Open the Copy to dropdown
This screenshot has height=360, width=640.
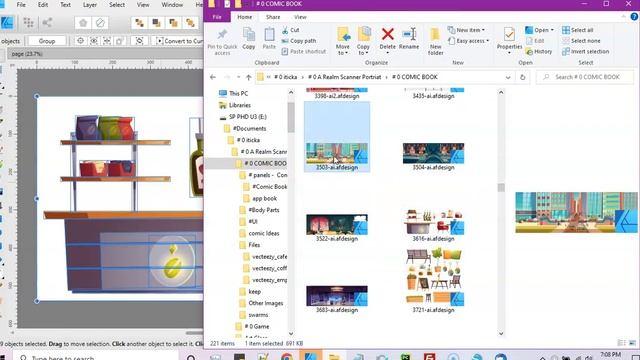363,41
